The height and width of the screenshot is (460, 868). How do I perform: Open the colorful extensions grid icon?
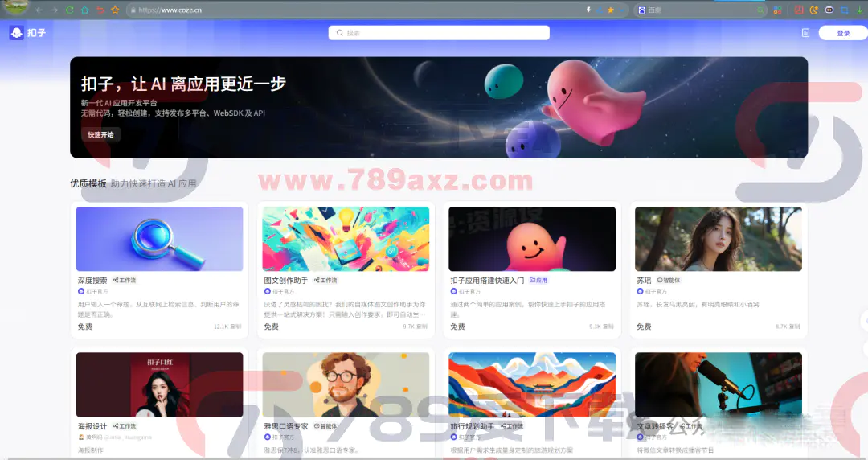tap(777, 10)
